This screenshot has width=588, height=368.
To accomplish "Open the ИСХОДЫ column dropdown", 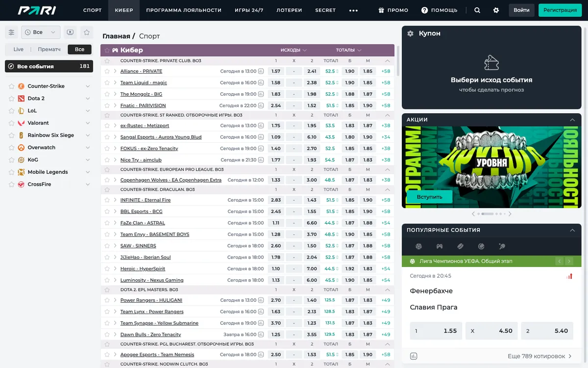I will [294, 50].
